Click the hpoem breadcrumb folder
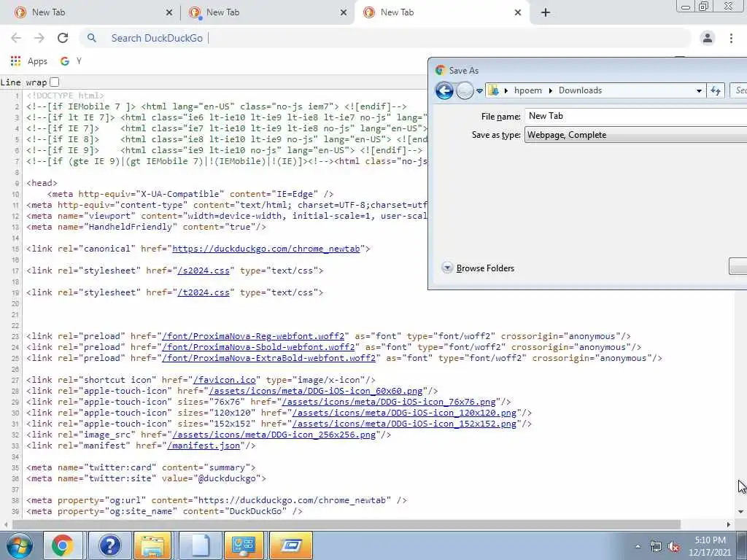The image size is (747, 560). click(x=528, y=90)
